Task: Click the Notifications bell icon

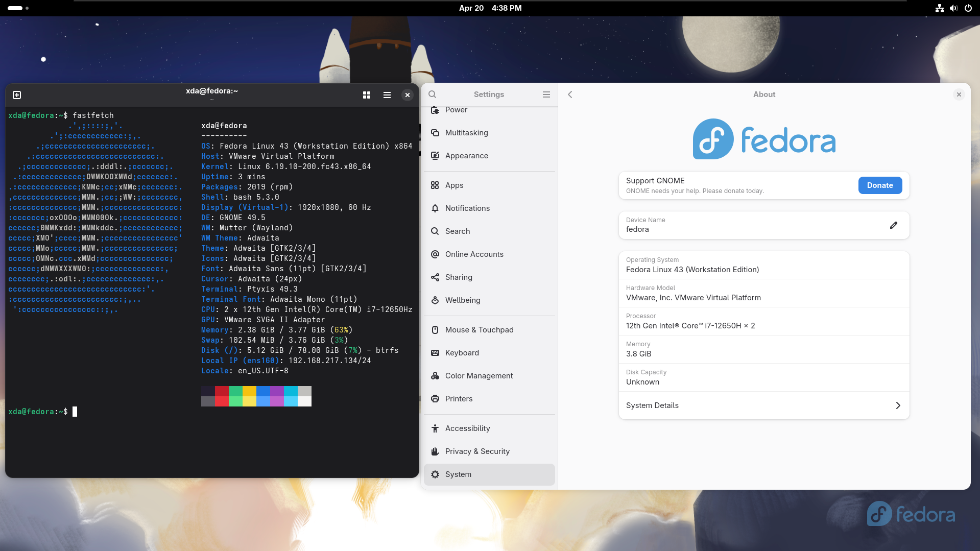Action: click(x=435, y=208)
